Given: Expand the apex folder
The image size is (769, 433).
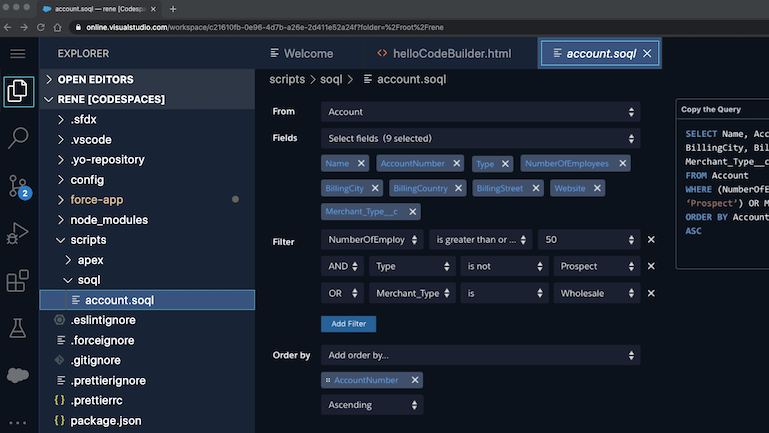Looking at the screenshot, I should [147, 260].
